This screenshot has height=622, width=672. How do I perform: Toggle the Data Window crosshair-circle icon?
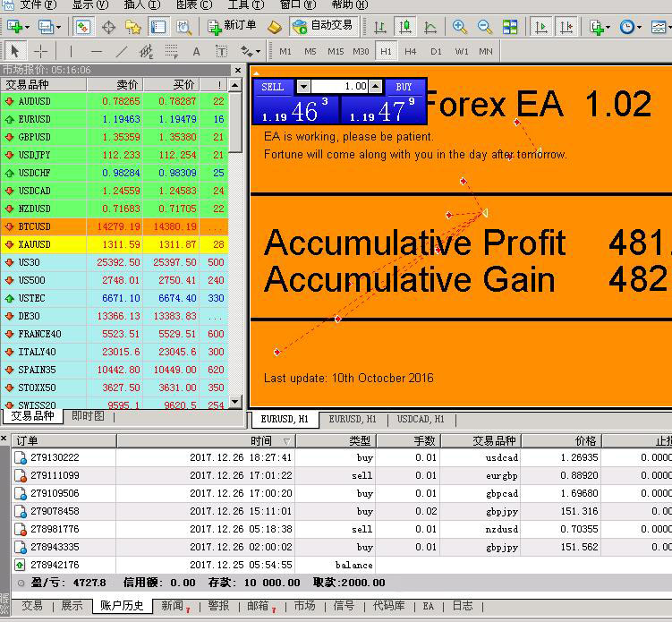click(x=108, y=27)
